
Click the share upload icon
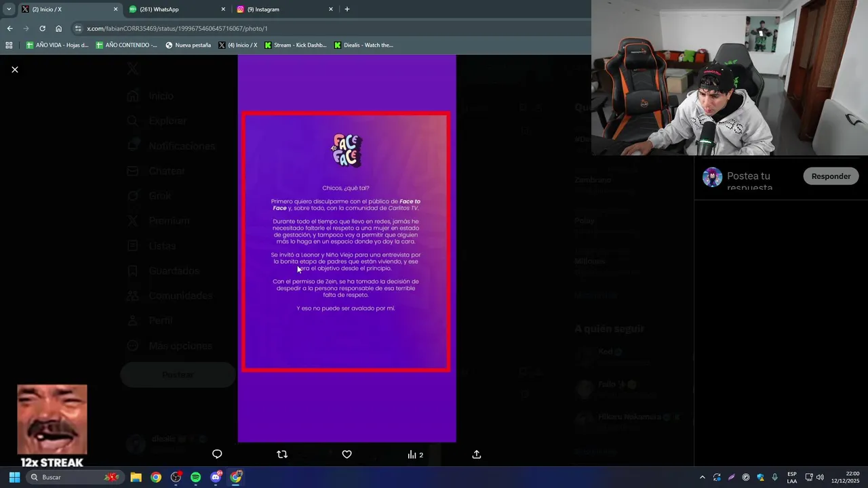pyautogui.click(x=477, y=454)
